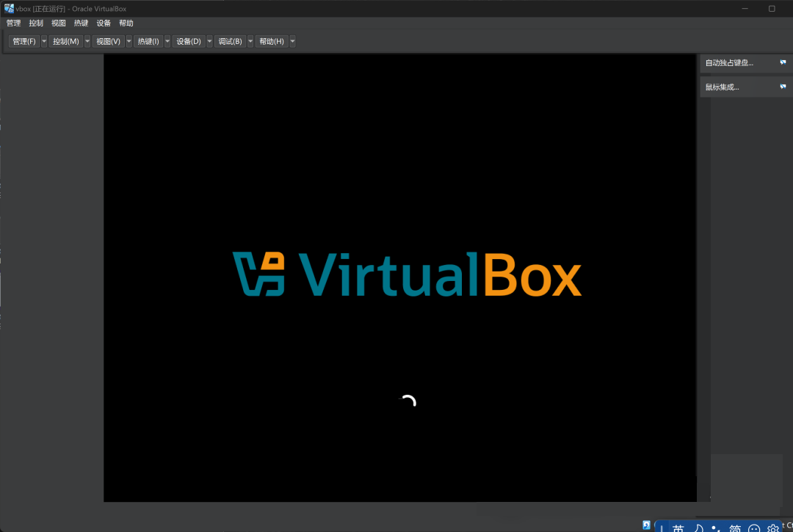Expand the dropdown arrow beside 帮助(H)
793x532 pixels.
pyautogui.click(x=292, y=41)
